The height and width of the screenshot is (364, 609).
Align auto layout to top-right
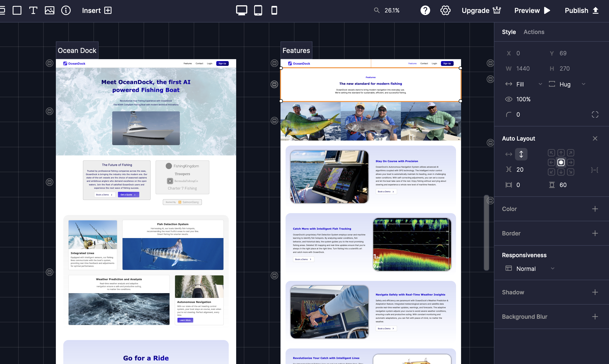click(x=570, y=153)
